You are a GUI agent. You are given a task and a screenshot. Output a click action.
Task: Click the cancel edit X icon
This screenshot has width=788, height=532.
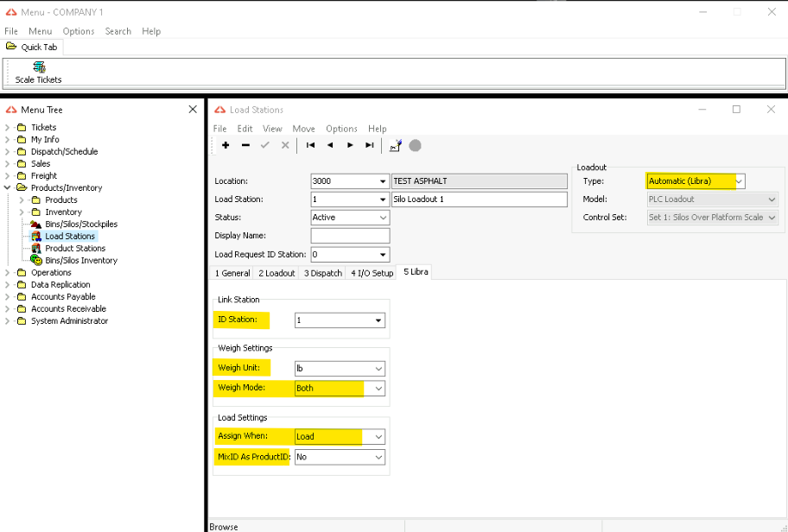pos(285,145)
